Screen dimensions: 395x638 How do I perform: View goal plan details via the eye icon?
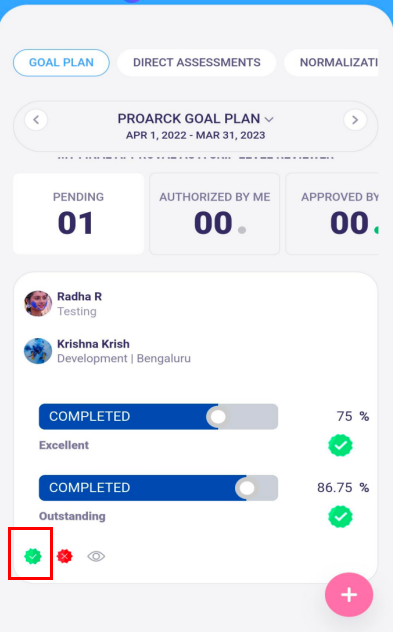click(96, 556)
